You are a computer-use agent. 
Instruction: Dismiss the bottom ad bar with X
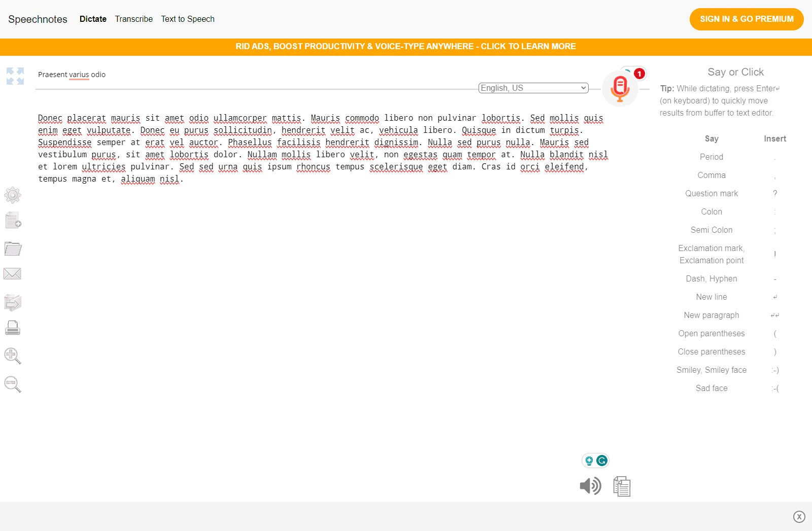(x=799, y=516)
